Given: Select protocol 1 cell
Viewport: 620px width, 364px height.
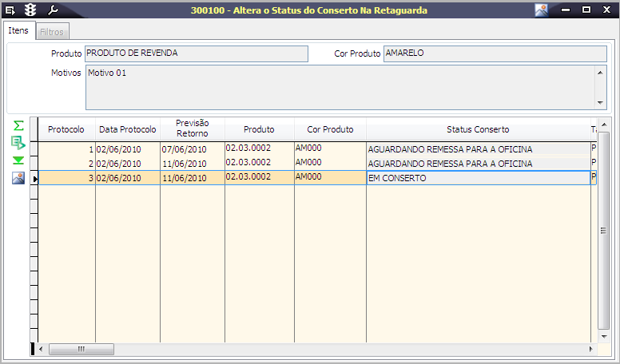Looking at the screenshot, I should pos(67,149).
